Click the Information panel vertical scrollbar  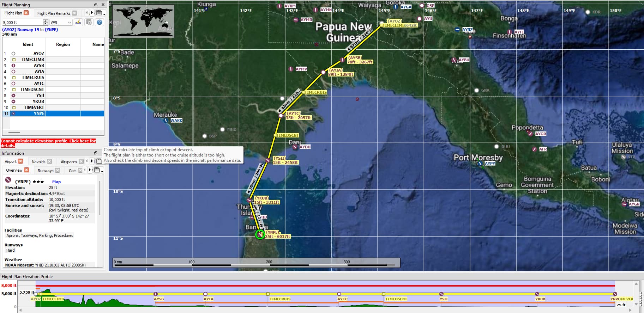[x=100, y=197]
